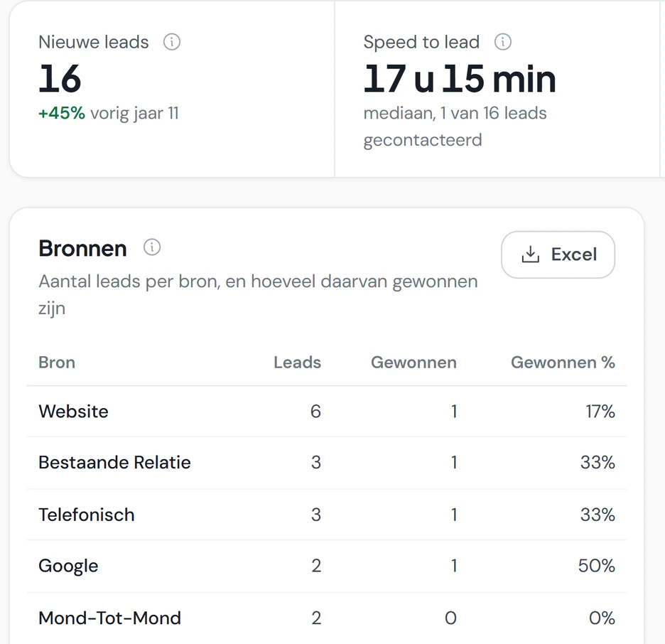
Task: Click the 0% value in Mond-Tot-Mond row
Action: coord(602,618)
